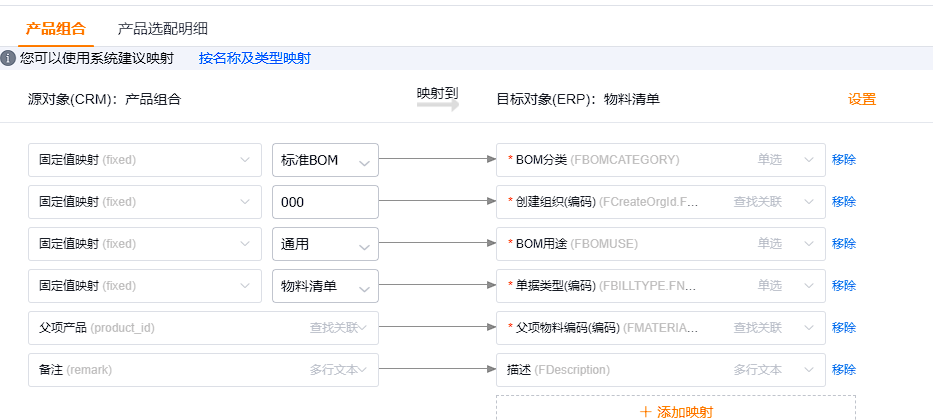Image resolution: width=933 pixels, height=420 pixels.
Task: Expand the 通用 fixed value dropdown
Action: pos(325,244)
